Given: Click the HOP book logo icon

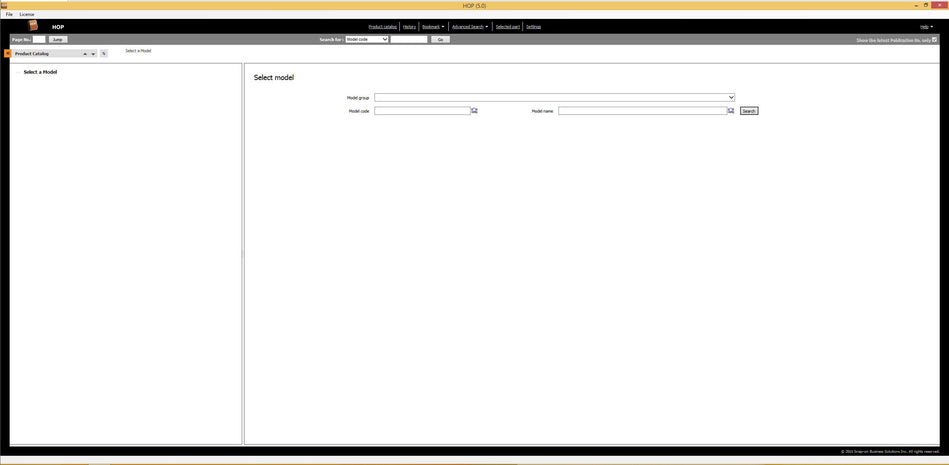Looking at the screenshot, I should [33, 26].
